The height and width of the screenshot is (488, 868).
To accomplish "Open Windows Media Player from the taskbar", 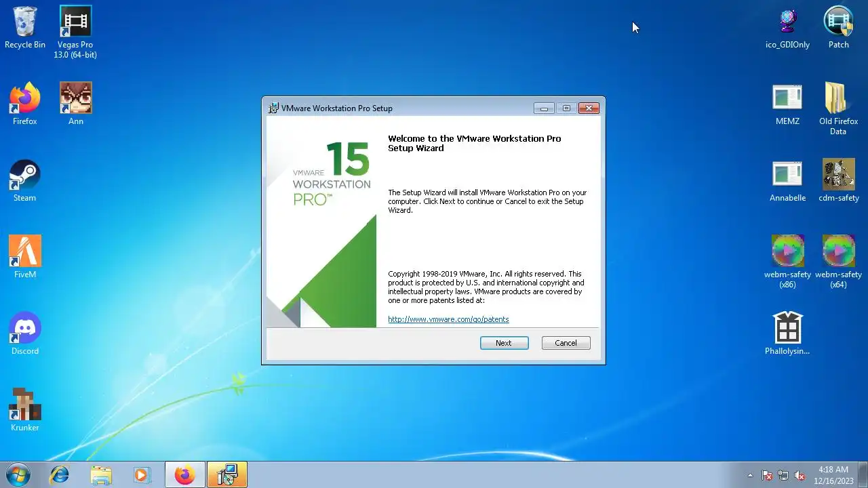I will tap(142, 475).
